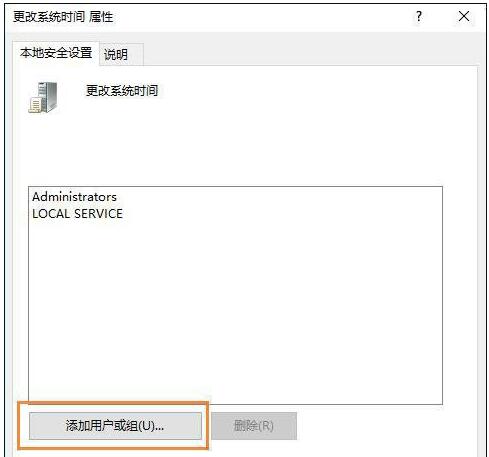Click 添加用户或组(U)... button

115,426
